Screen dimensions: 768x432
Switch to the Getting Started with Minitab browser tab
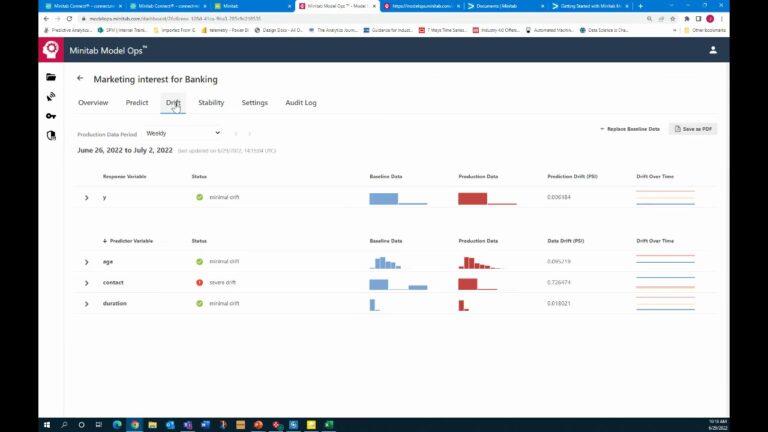589,6
